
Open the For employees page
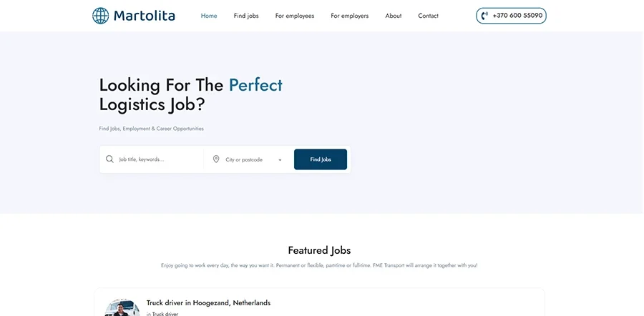click(295, 16)
